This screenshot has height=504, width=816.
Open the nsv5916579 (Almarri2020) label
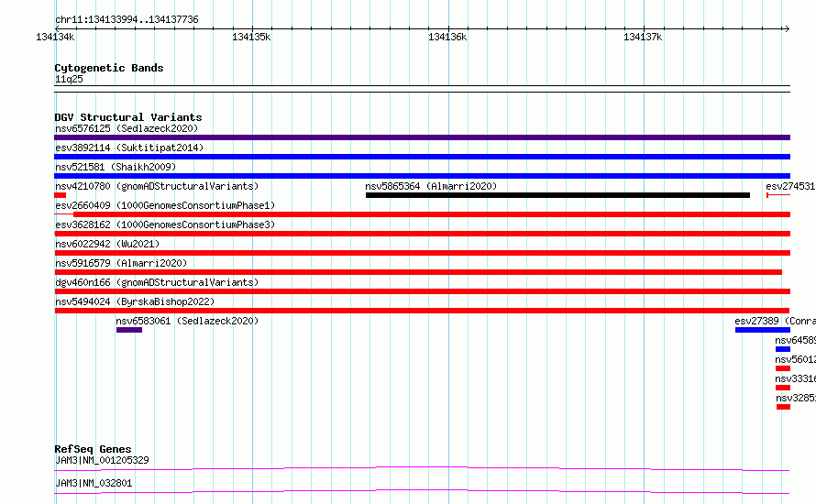coord(121,263)
